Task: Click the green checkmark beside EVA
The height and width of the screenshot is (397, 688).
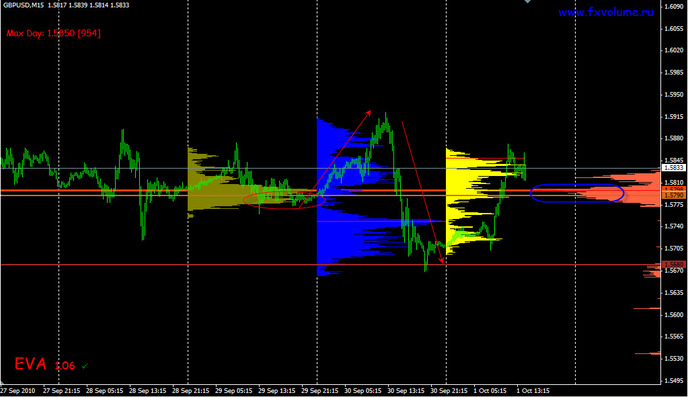Action: 85,365
